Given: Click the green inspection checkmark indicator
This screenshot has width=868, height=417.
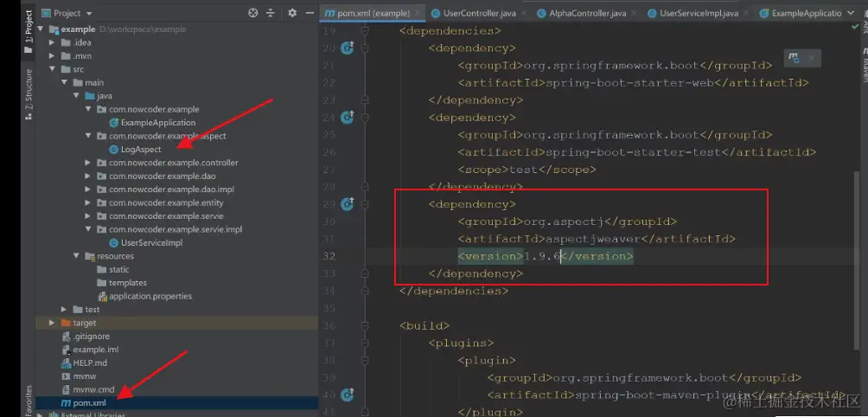Looking at the screenshot, I should (857, 26).
